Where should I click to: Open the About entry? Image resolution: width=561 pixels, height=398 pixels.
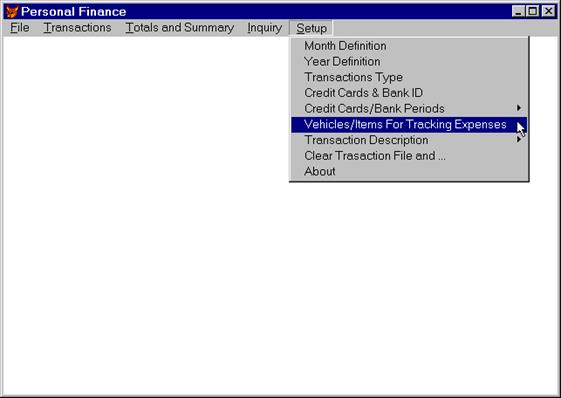pyautogui.click(x=409, y=171)
